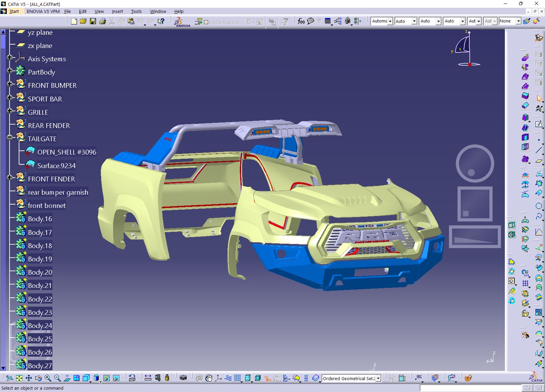
Task: Click the compass in the 3D view
Action: (x=467, y=48)
